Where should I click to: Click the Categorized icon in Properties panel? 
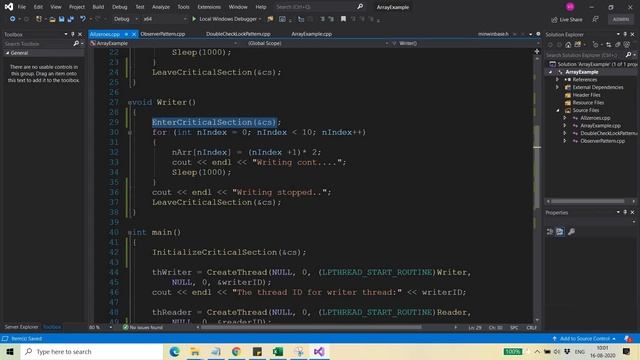pyautogui.click(x=550, y=231)
